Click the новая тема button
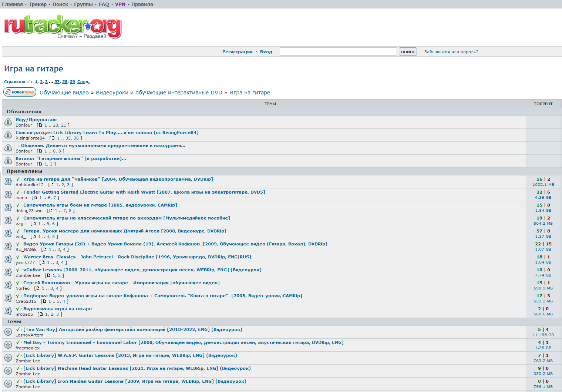Viewport: 562px width, 392px height. coord(20,92)
